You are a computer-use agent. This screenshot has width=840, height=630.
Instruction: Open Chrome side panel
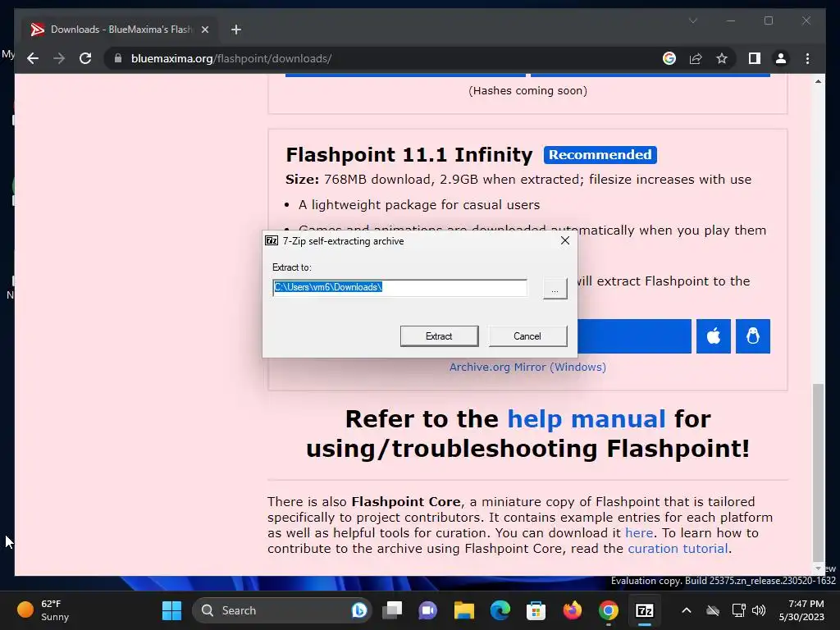pos(755,58)
